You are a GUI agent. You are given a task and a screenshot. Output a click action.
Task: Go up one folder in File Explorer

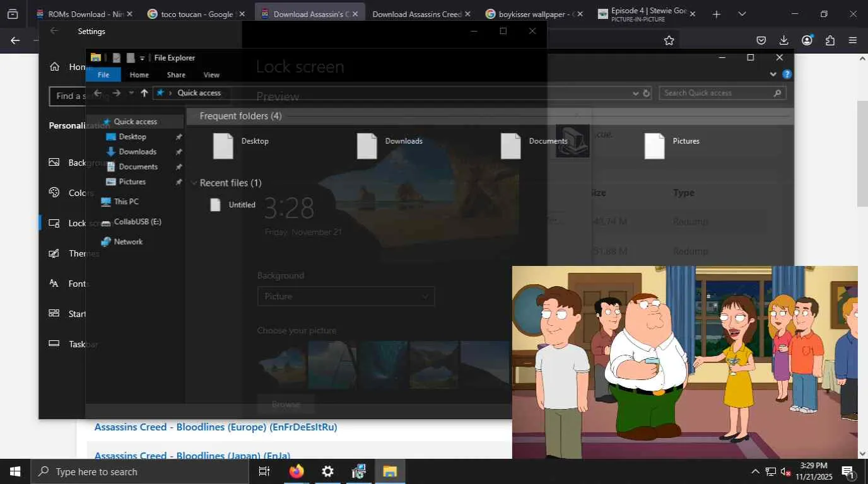[x=144, y=93]
